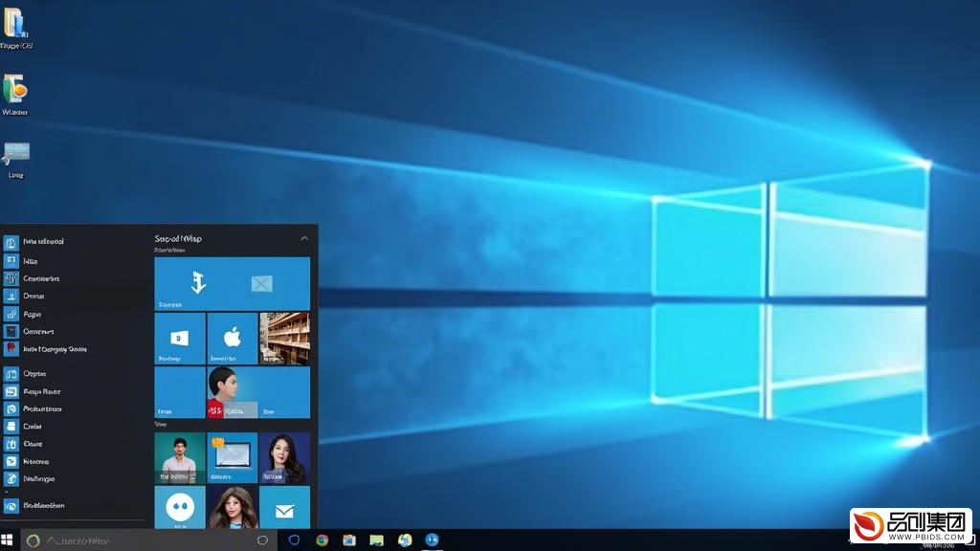Open the blue folder icon on the taskbar
The width and height of the screenshot is (980, 551).
click(348, 540)
